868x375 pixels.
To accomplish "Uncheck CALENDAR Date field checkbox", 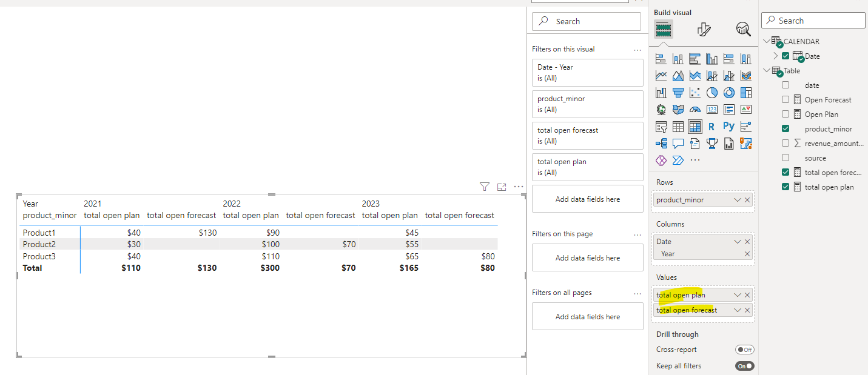I will pyautogui.click(x=786, y=56).
